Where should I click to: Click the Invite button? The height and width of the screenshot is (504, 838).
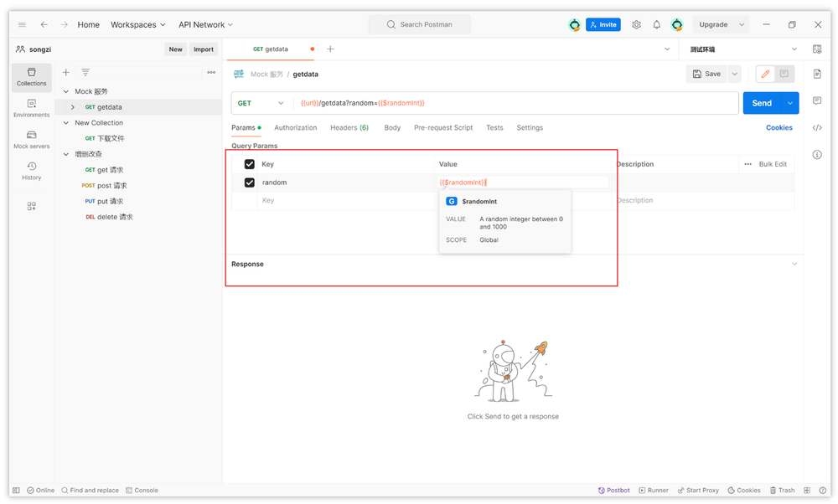pos(603,24)
